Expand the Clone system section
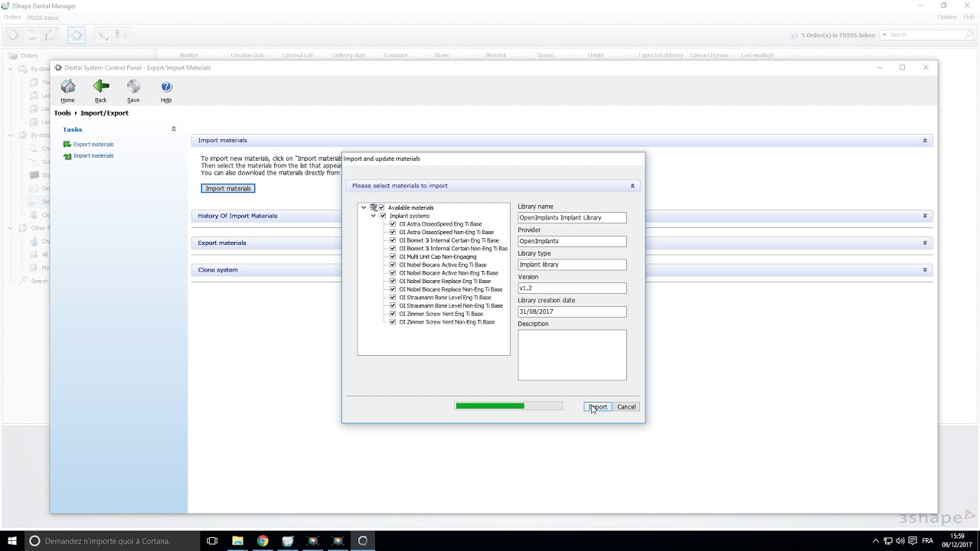Image resolution: width=980 pixels, height=551 pixels. [925, 269]
